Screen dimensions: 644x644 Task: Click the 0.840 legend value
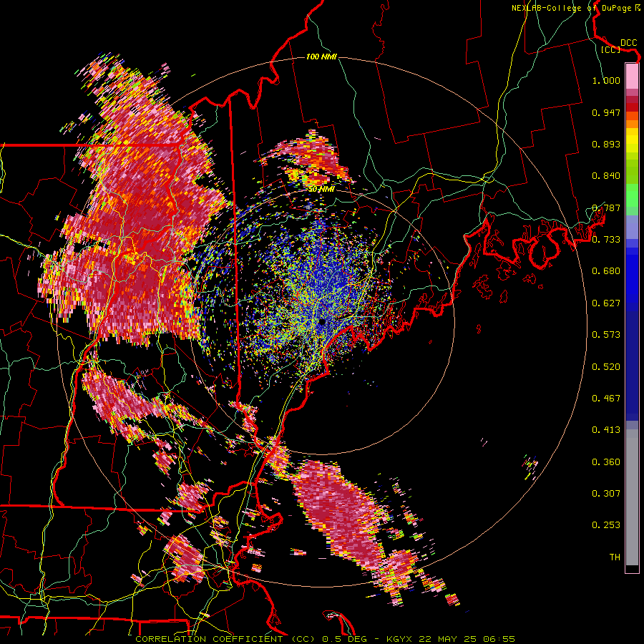coord(606,176)
